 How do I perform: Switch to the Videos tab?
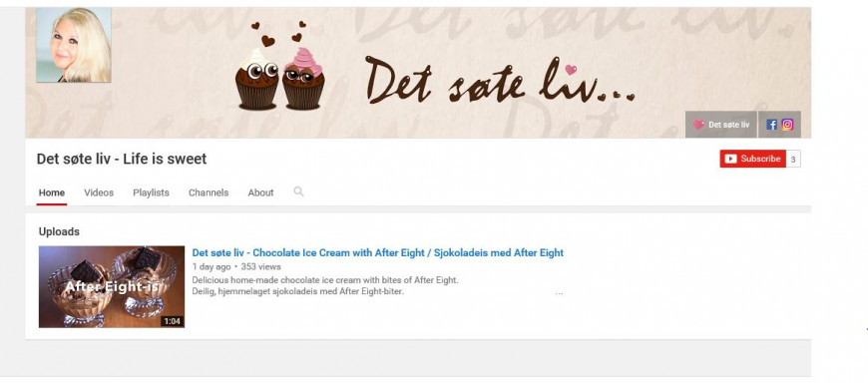point(99,192)
